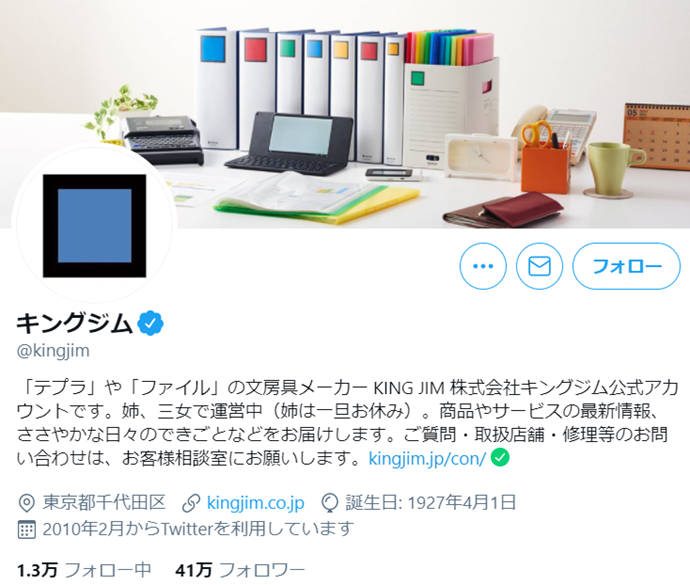The image size is (690, 585).
Task: Click the キングジム display name
Action: coord(74,323)
